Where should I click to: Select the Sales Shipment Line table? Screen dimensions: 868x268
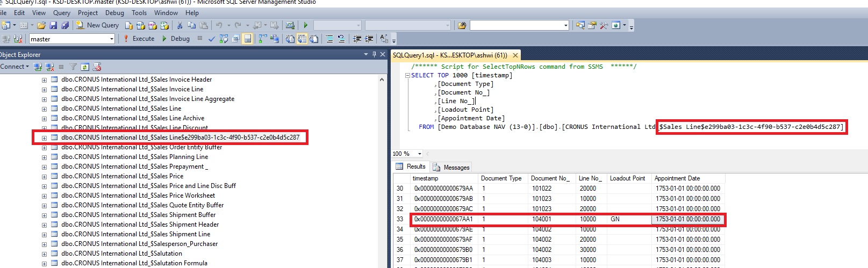tap(135, 234)
